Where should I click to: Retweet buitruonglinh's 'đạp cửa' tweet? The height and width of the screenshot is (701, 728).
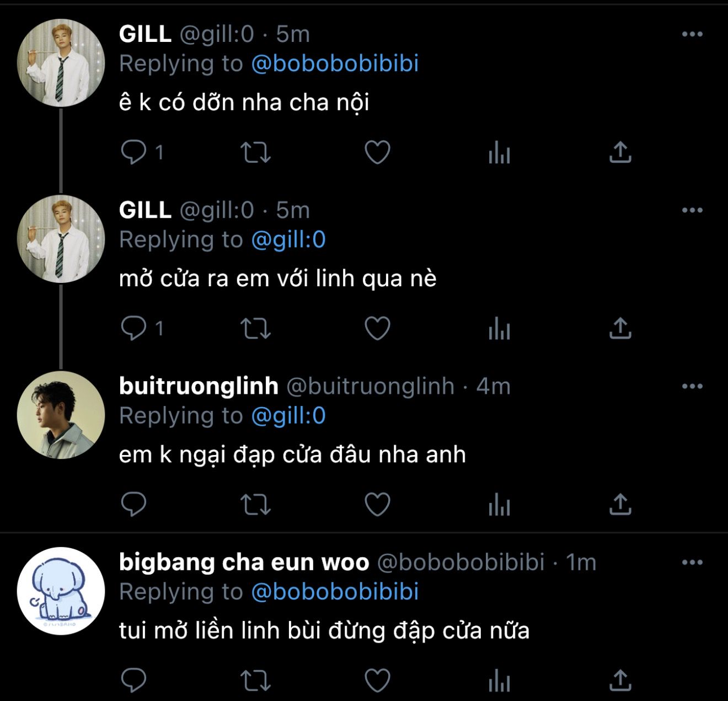click(x=255, y=504)
